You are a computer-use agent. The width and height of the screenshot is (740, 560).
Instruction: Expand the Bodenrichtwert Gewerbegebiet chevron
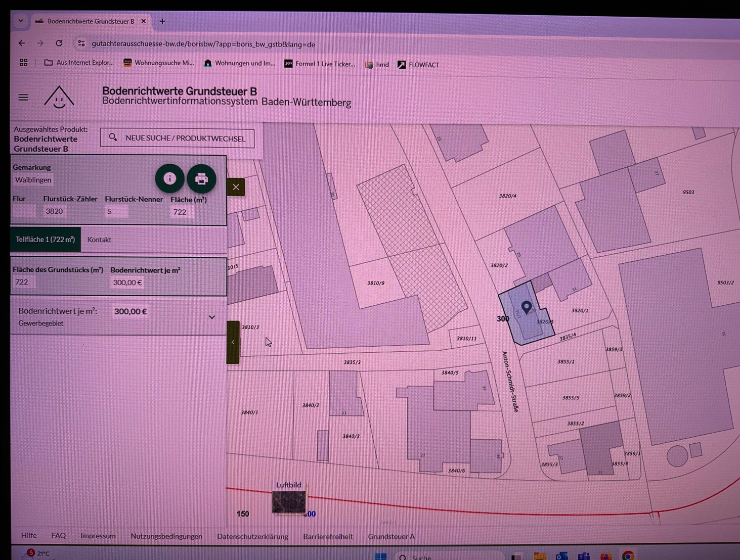[211, 317]
